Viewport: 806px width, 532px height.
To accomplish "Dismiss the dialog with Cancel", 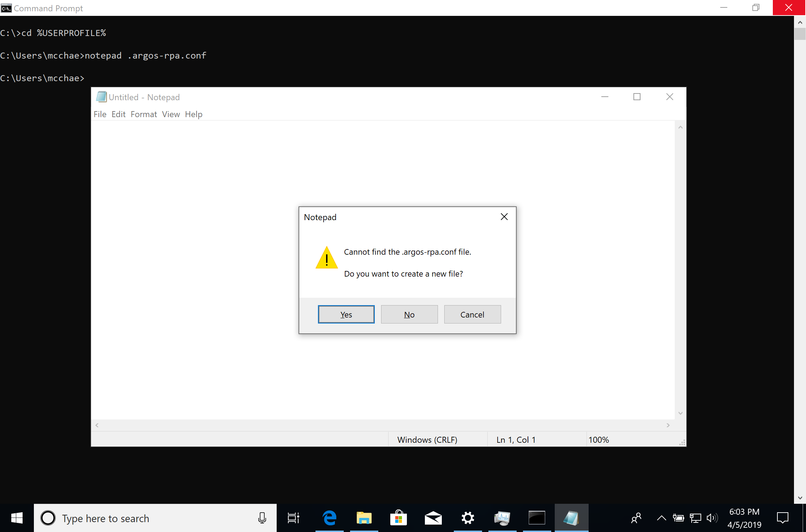I will click(x=472, y=314).
